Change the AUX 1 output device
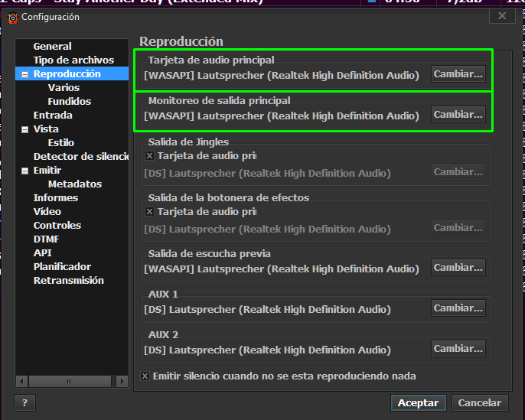This screenshot has height=420, width=525. pyautogui.click(x=458, y=308)
